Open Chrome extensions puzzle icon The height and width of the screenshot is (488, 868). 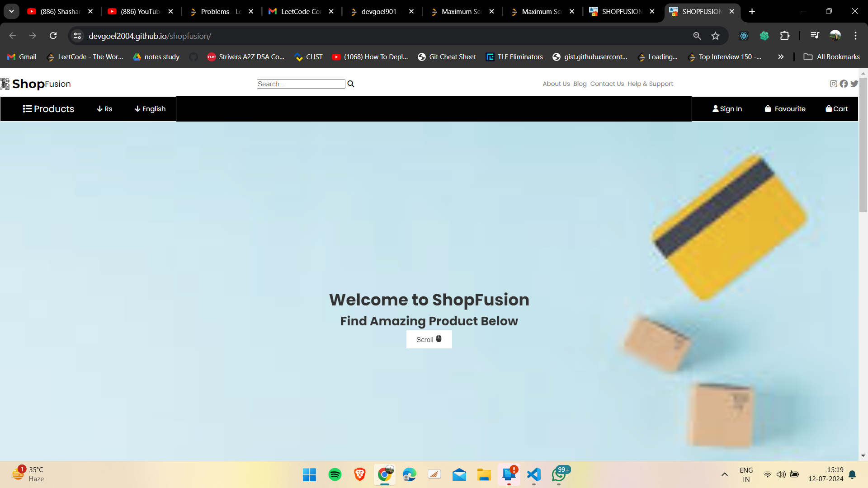coord(785,36)
